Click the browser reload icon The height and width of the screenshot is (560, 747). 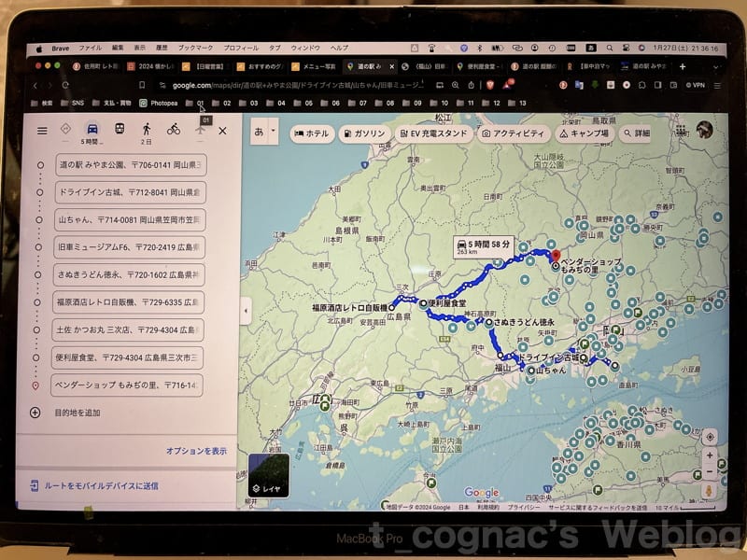pyautogui.click(x=65, y=85)
